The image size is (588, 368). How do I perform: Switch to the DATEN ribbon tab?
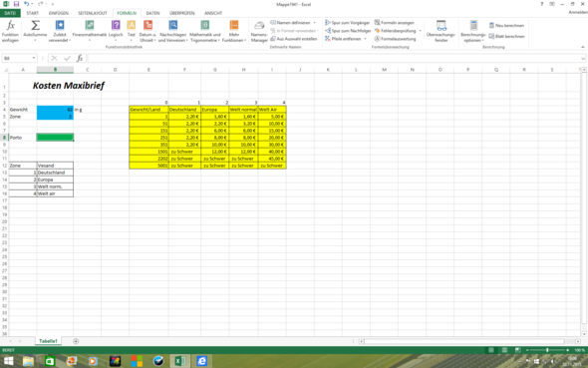[152, 13]
